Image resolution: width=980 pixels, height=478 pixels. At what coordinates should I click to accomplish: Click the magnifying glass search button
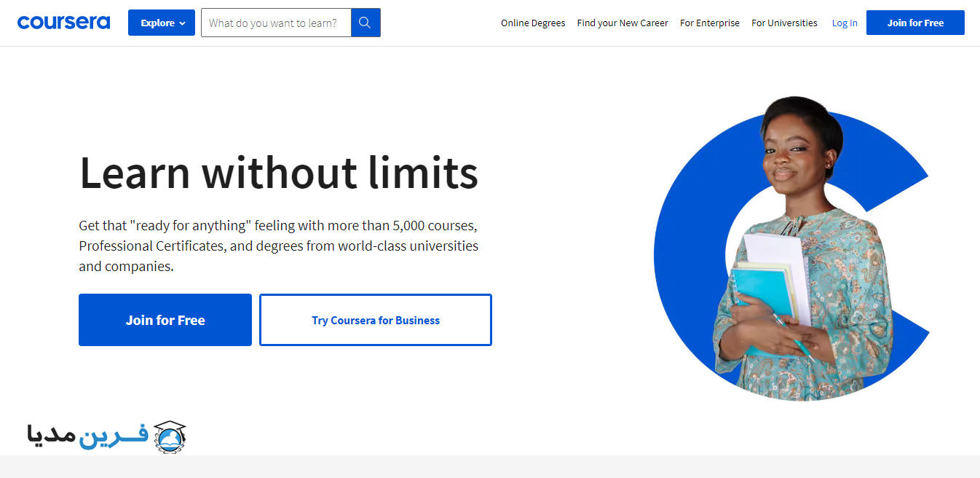coord(365,23)
